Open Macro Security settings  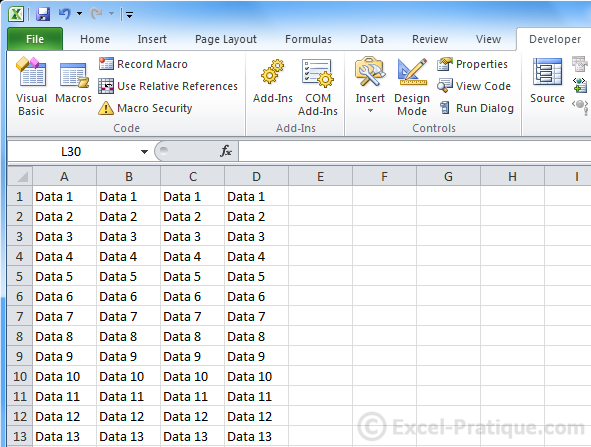[145, 108]
